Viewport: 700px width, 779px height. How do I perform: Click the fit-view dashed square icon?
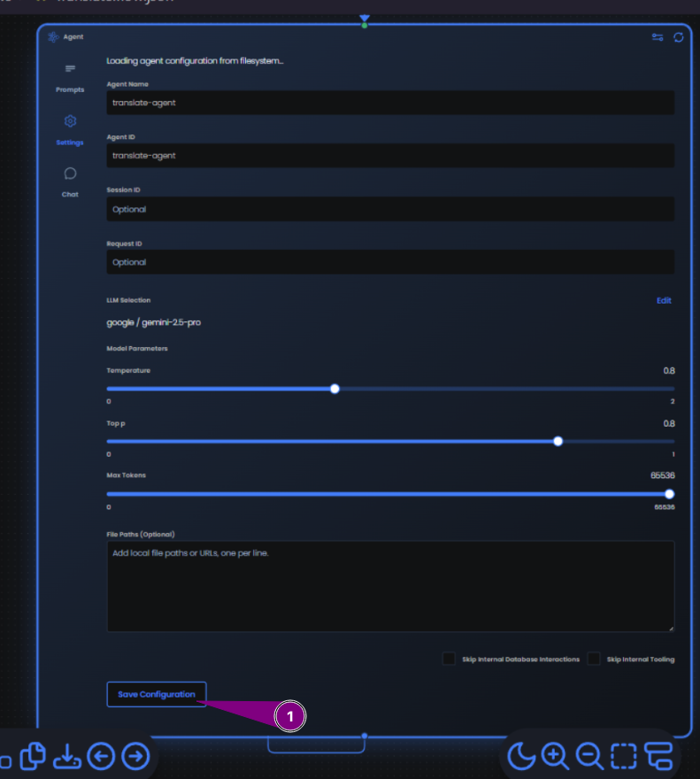tap(624, 756)
